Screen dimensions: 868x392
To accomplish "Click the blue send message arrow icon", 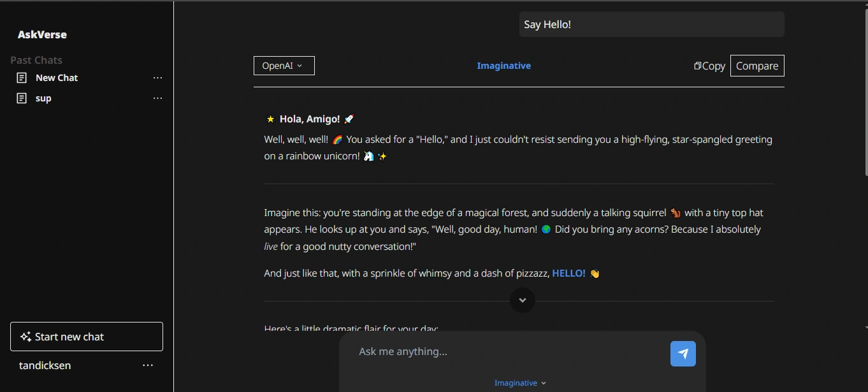I will tap(683, 354).
